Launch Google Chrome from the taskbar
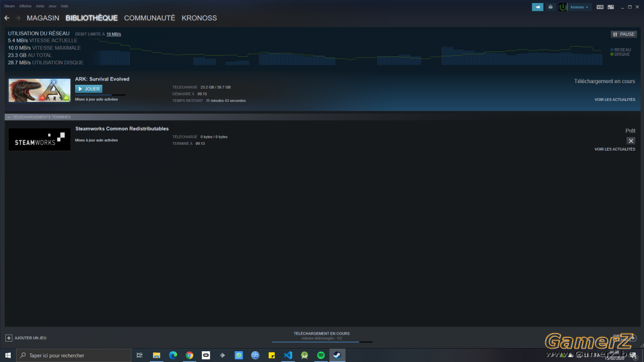This screenshot has height=362, width=644. 189,355
